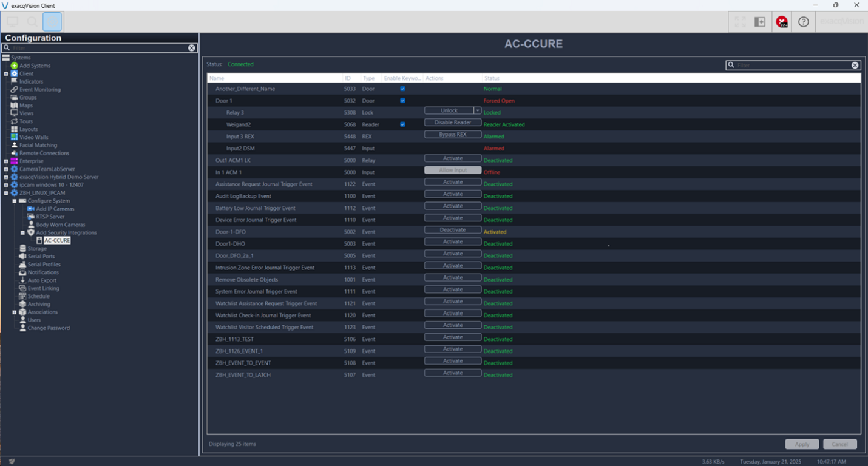Select the Facial Matching person icon
Image resolution: width=868 pixels, height=466 pixels.
click(15, 145)
